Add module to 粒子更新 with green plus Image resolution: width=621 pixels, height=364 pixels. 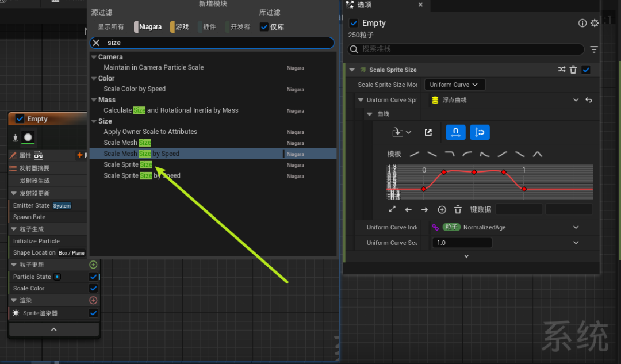(x=94, y=265)
